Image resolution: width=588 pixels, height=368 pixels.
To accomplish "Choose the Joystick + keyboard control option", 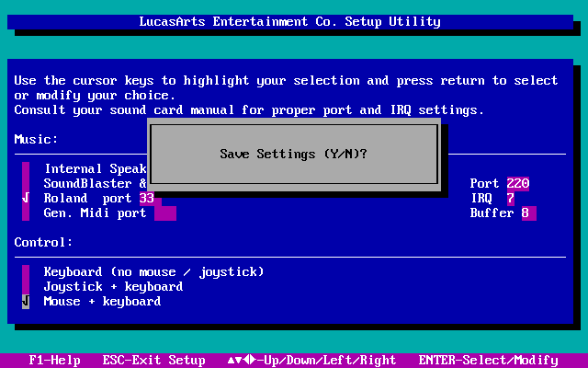I will 113,287.
